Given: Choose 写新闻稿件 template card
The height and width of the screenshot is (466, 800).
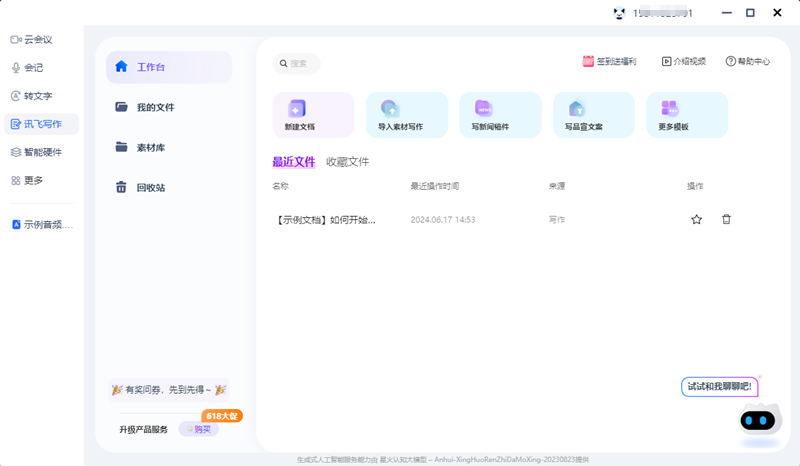Looking at the screenshot, I should tap(500, 115).
